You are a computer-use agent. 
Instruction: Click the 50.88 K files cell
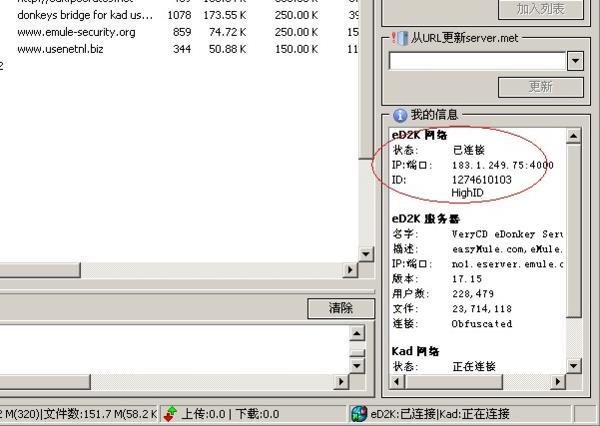228,49
